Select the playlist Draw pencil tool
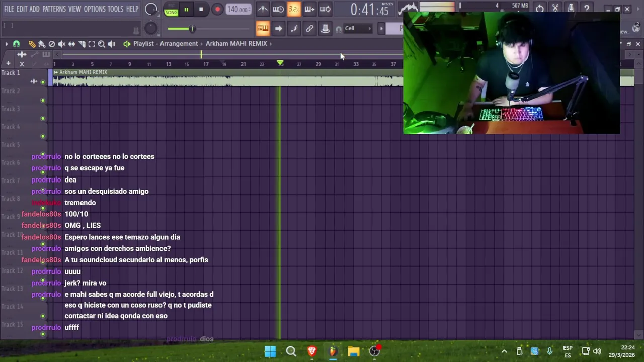The image size is (644, 362). 32,44
